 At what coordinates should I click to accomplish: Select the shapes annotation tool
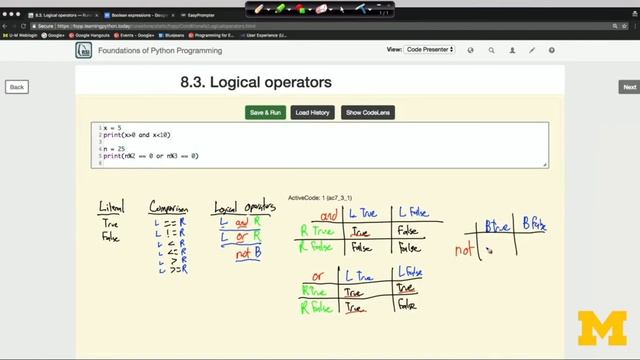click(300, 9)
